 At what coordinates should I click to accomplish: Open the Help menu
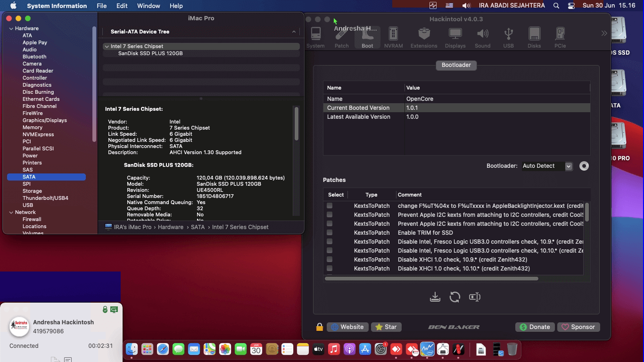point(176,6)
